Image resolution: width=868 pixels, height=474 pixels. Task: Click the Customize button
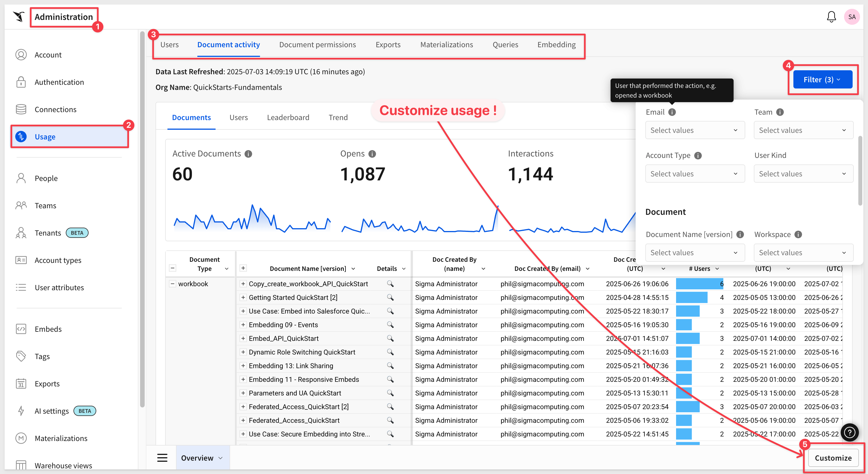(x=833, y=457)
